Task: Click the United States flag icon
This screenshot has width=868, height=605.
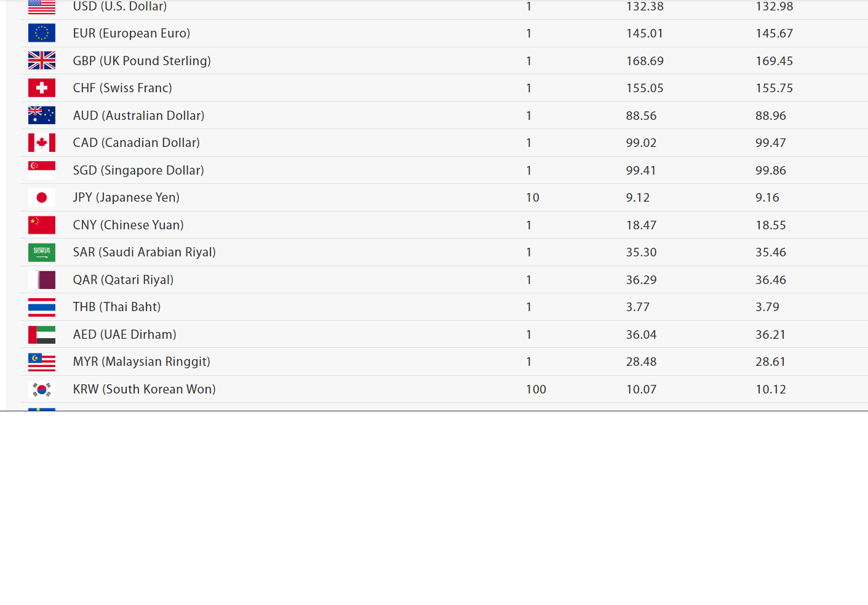Action: point(42,7)
